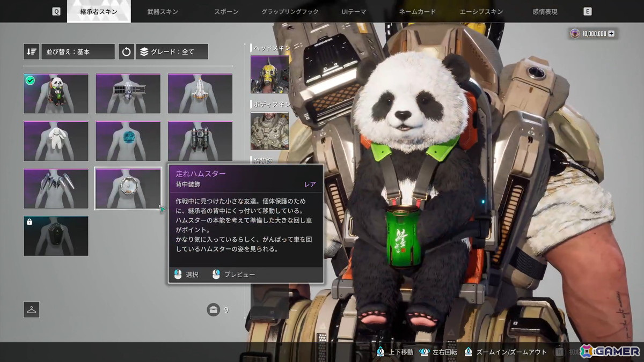Choose the satellite panel back decoration
Image resolution: width=644 pixels, height=362 pixels.
(128, 93)
